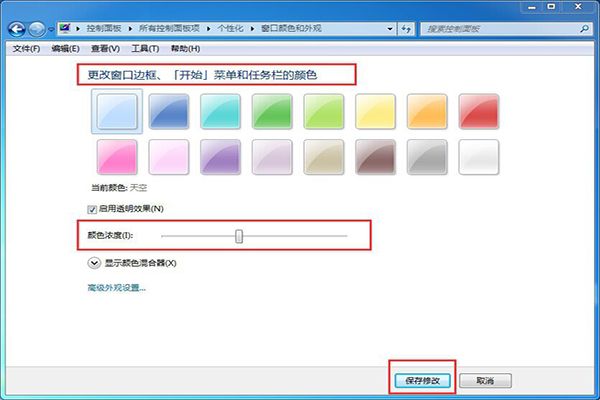Viewport: 600px width, 400px height.
Task: Expand 显示颜色混合器(X) section
Action: click(94, 263)
